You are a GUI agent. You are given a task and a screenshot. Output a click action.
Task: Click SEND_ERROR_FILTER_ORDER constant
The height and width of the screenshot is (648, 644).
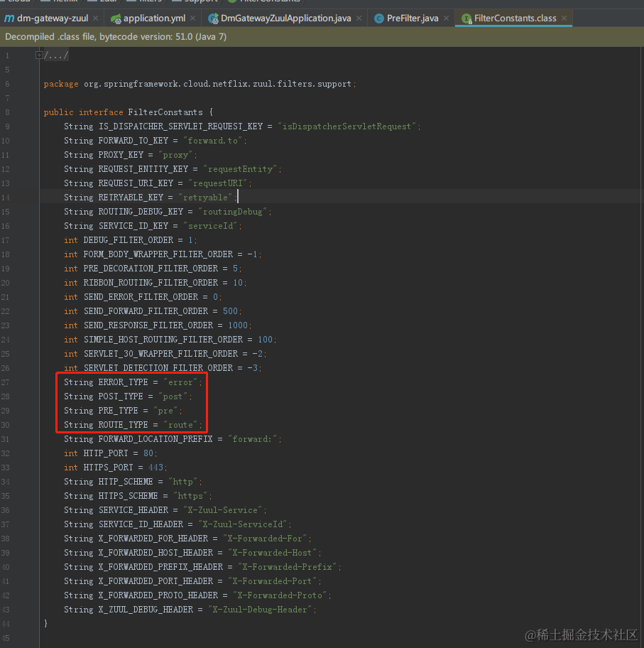tap(141, 297)
